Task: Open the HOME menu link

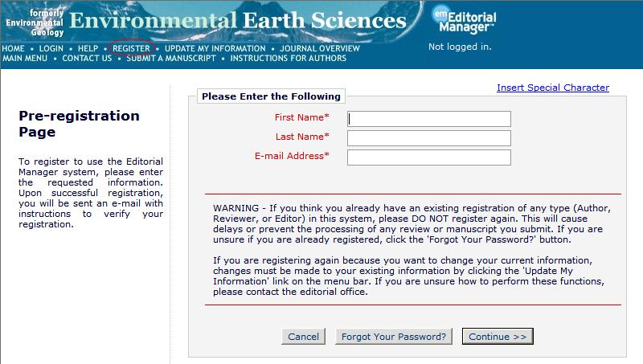Action: [14, 48]
